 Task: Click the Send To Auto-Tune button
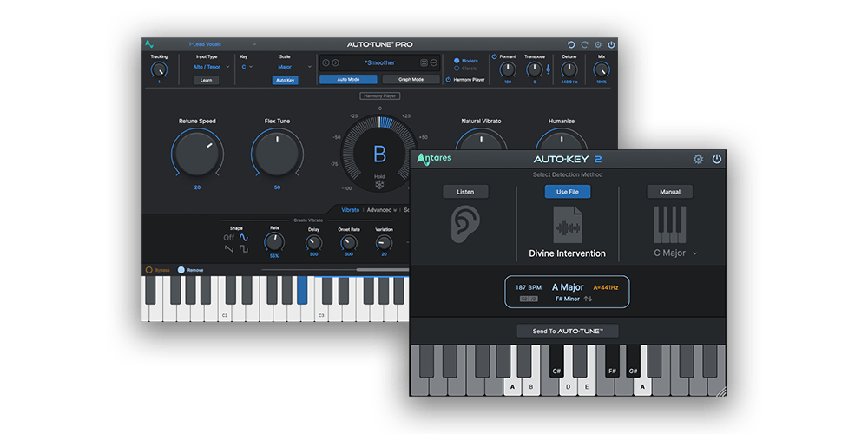(x=568, y=331)
